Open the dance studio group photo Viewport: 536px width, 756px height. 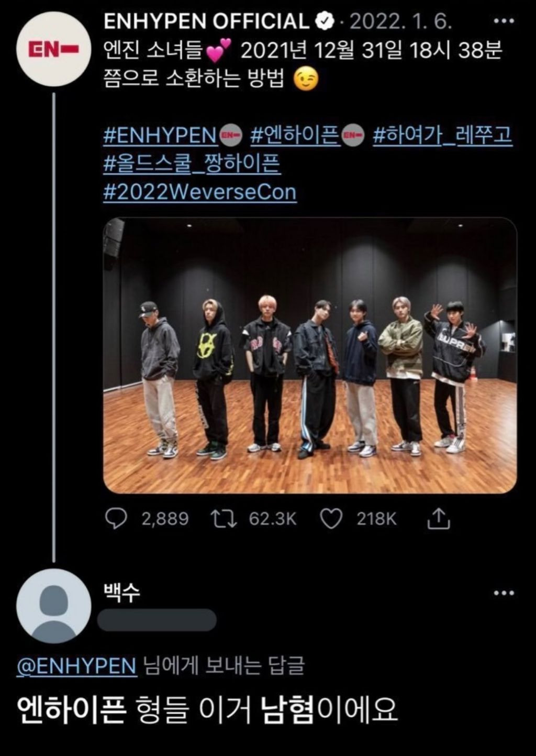[310, 355]
